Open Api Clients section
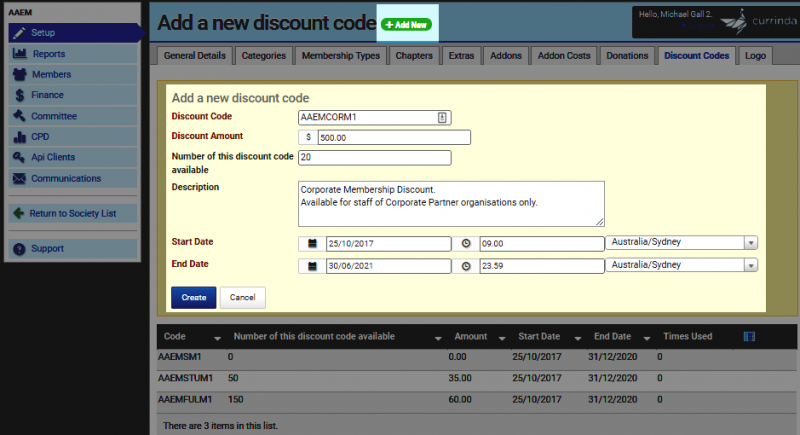Image resolution: width=800 pixels, height=435 pixels. point(73,157)
